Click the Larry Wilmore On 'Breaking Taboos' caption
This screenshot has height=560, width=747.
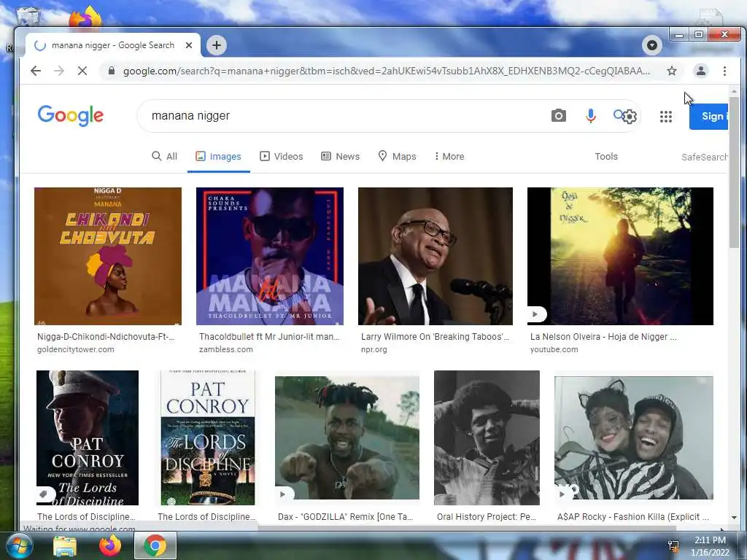pos(435,337)
